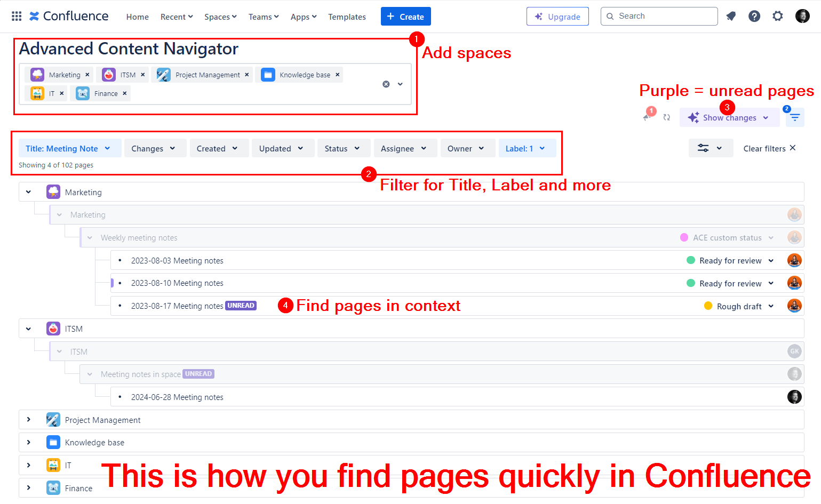Collapse the Marketing home page node
821x504 pixels.
pyautogui.click(x=59, y=215)
